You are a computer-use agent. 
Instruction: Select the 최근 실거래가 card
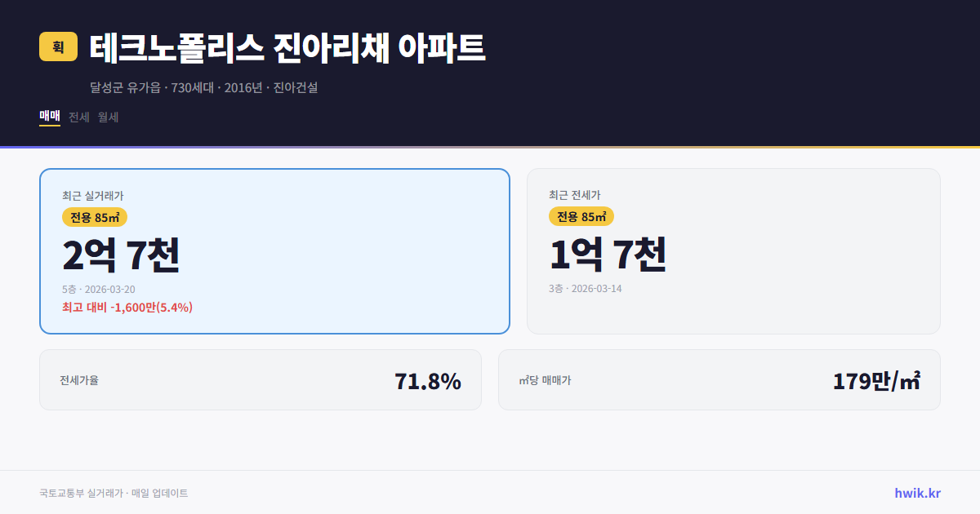(x=274, y=251)
